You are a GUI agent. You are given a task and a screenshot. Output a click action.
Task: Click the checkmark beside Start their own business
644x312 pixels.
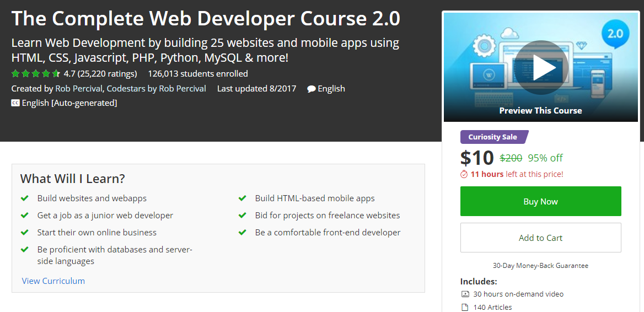25,233
